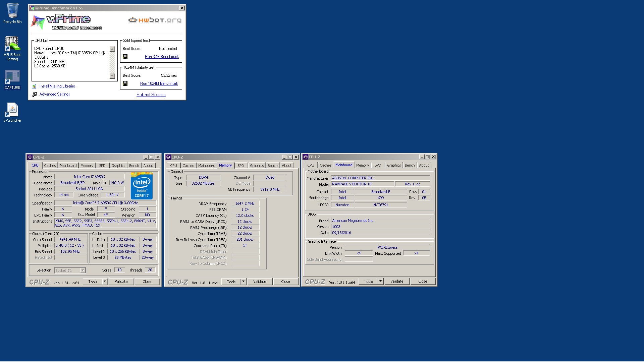The image size is (644, 362).
Task: Click the Memory CPU-Z window title icon
Action: pos(168,157)
